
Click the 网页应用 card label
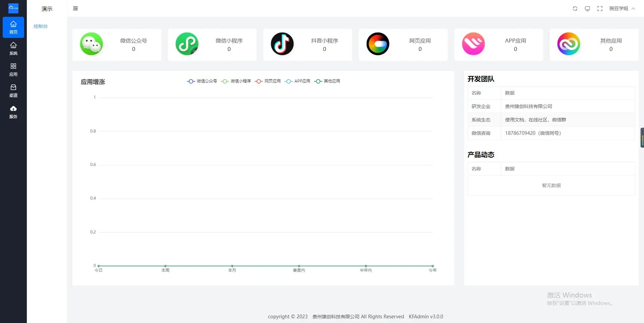[420, 41]
